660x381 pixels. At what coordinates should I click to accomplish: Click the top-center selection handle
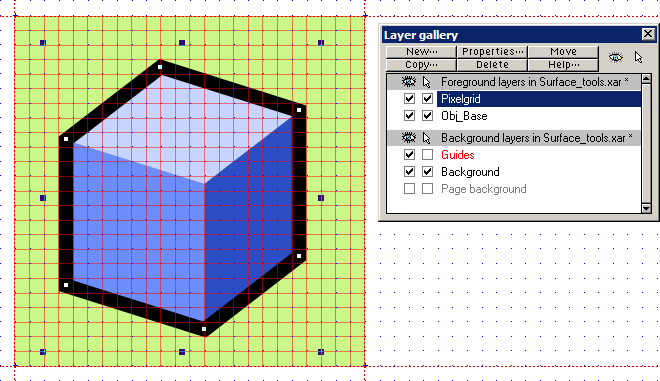click(182, 43)
